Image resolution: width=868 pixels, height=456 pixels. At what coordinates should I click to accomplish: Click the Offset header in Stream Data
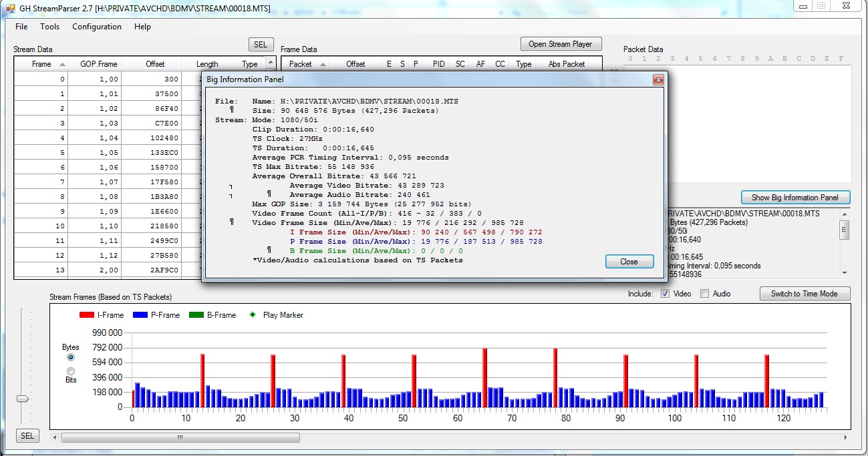pyautogui.click(x=155, y=64)
